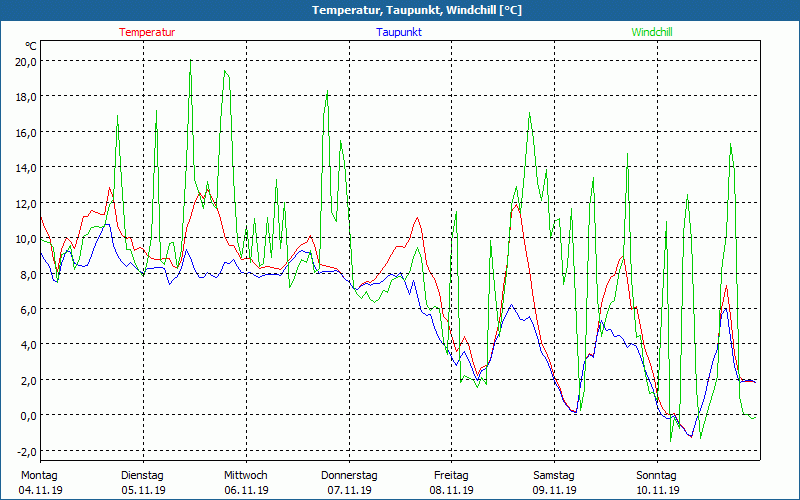
Task: Click the red Temperatur legend label
Action: click(147, 32)
